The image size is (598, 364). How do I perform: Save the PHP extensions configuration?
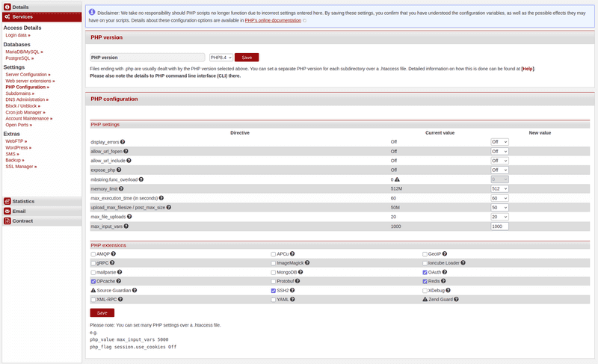pos(102,312)
